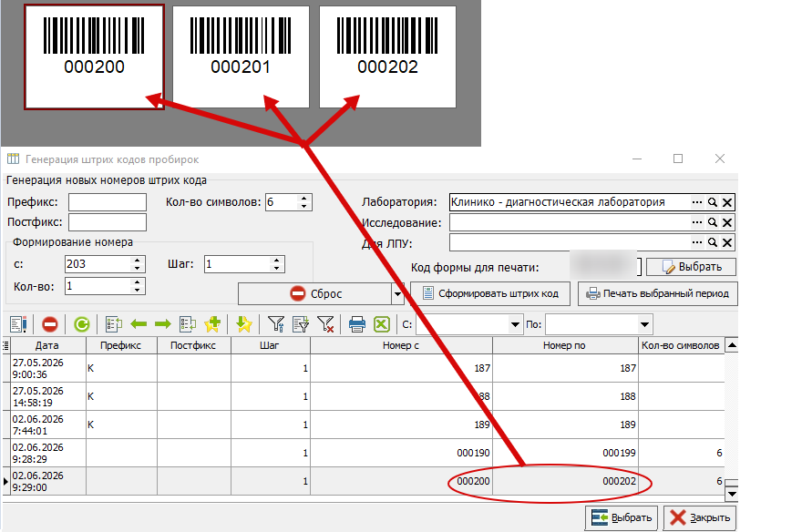Click Сформировать штрих код button
The width and height of the screenshot is (802, 532).
click(490, 294)
